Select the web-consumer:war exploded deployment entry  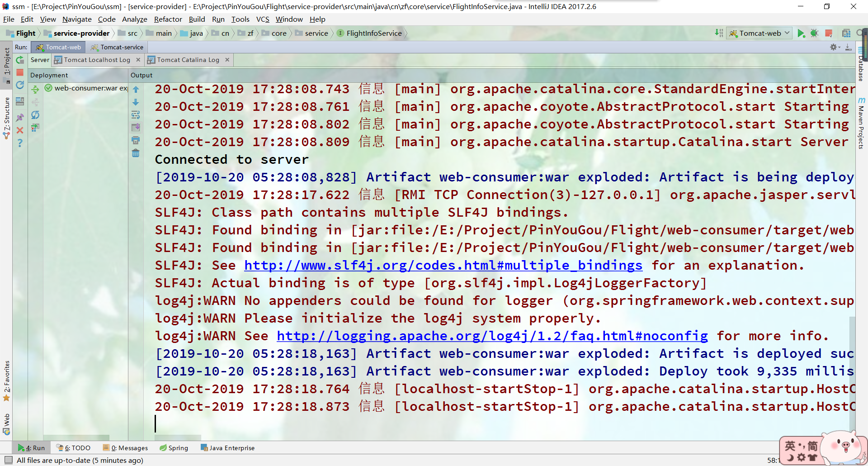click(x=89, y=88)
